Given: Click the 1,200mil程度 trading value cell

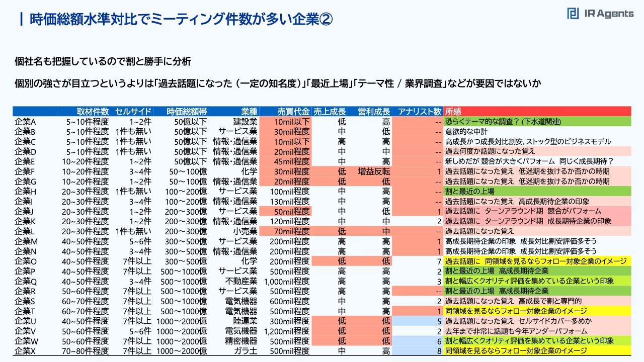Looking at the screenshot, I should tap(289, 331).
